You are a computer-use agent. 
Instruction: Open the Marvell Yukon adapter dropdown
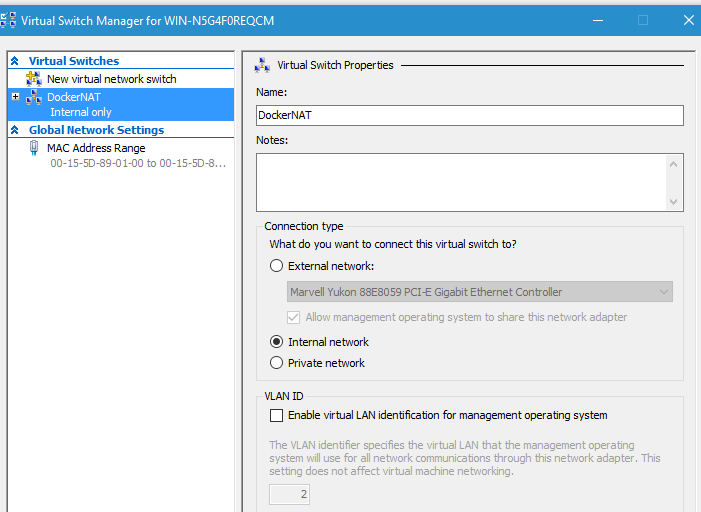click(663, 292)
